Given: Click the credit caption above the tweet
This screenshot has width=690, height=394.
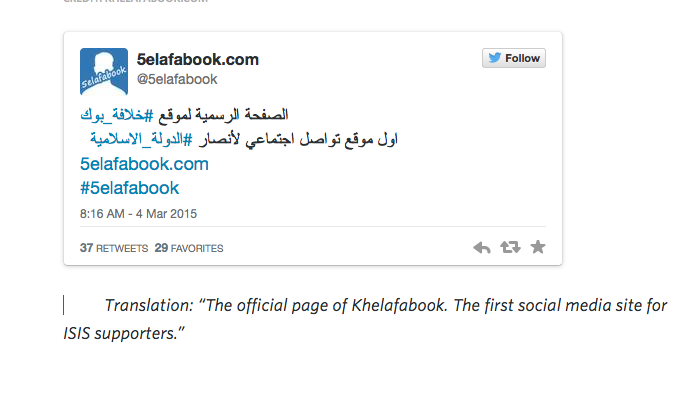Looking at the screenshot, I should pyautogui.click(x=136, y=1).
